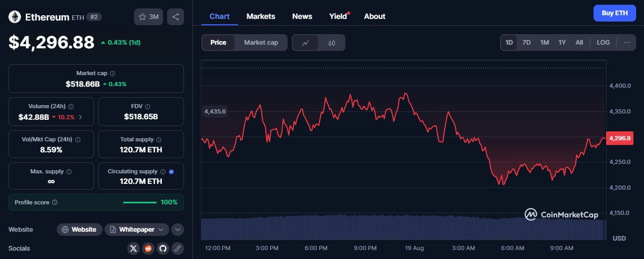Select All time range

click(579, 43)
